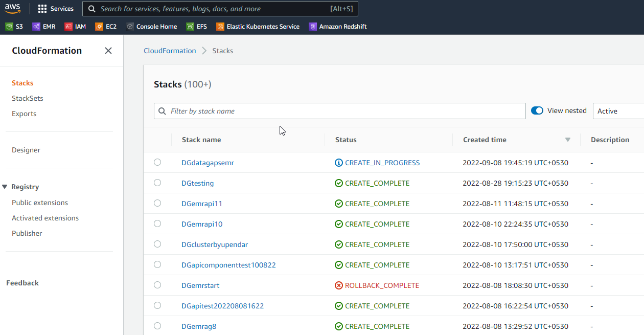644x335 pixels.
Task: Click complete status icon for DGtesting
Action: (338, 183)
